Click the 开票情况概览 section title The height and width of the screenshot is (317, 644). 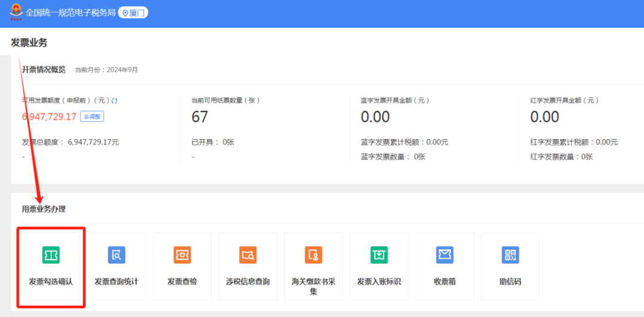click(44, 69)
